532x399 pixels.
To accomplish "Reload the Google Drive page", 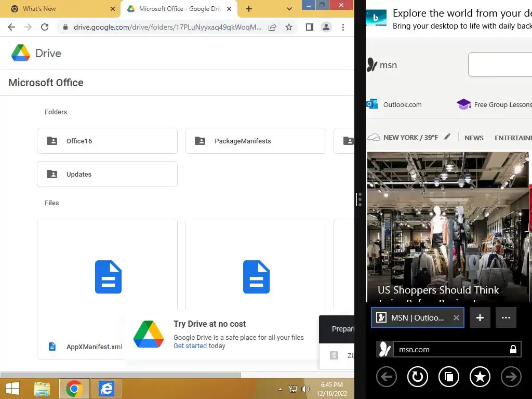I will point(45,27).
